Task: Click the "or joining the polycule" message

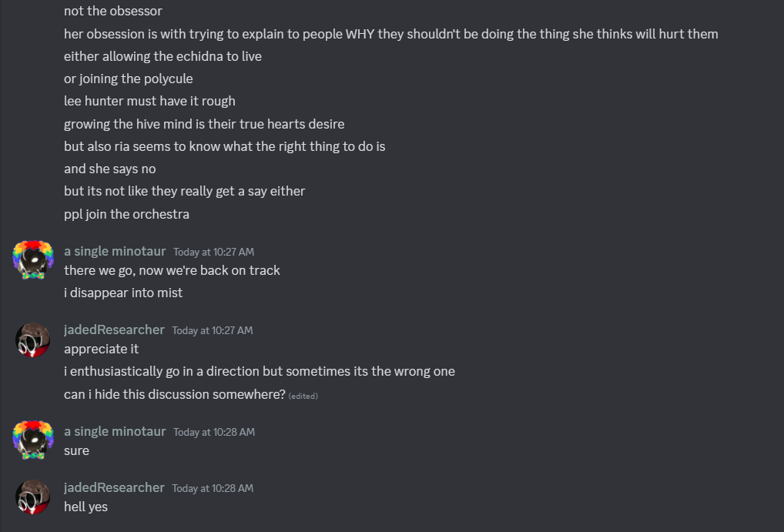Action: click(129, 79)
